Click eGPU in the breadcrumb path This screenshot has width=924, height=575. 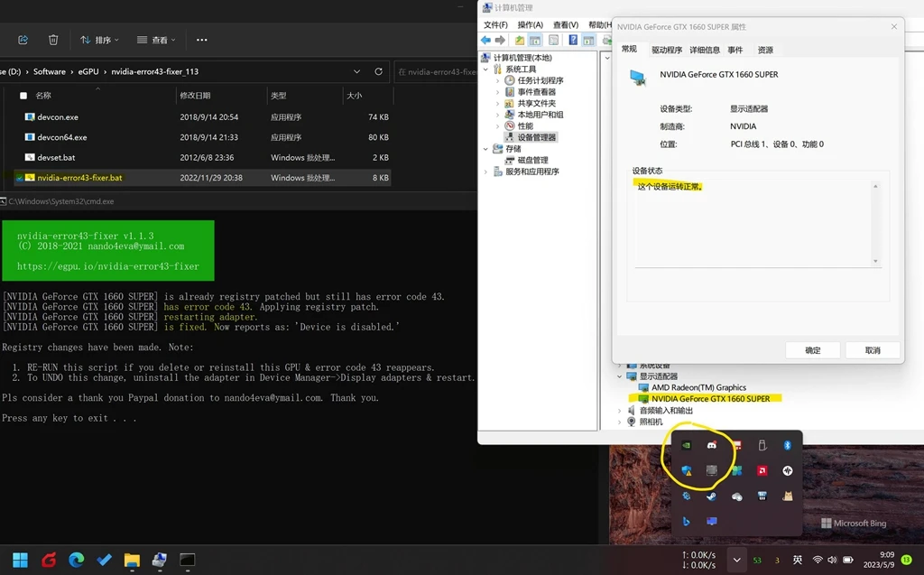88,71
